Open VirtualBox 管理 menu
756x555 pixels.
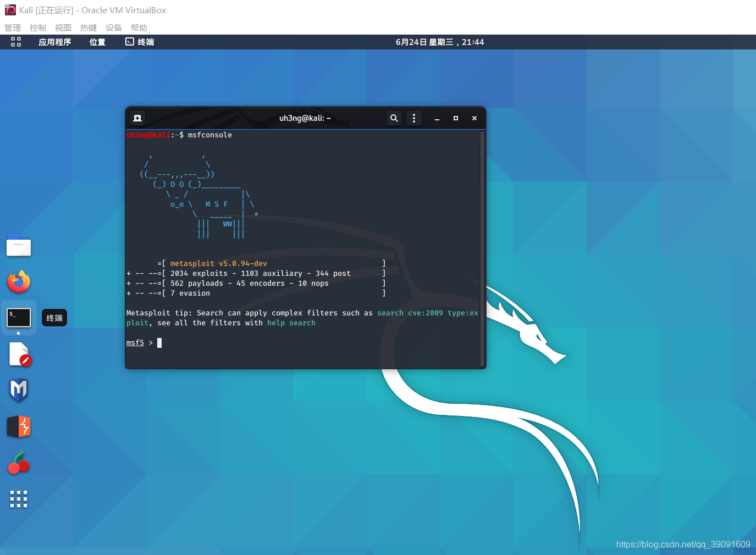pyautogui.click(x=13, y=27)
